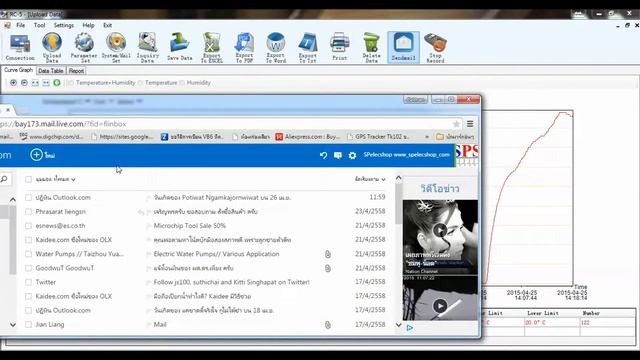Play the first news video thumbnail
This screenshot has height=360, width=640.
tap(440, 230)
